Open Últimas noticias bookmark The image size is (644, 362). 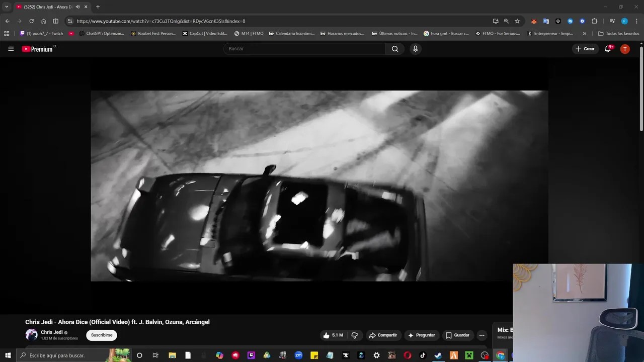(395, 34)
